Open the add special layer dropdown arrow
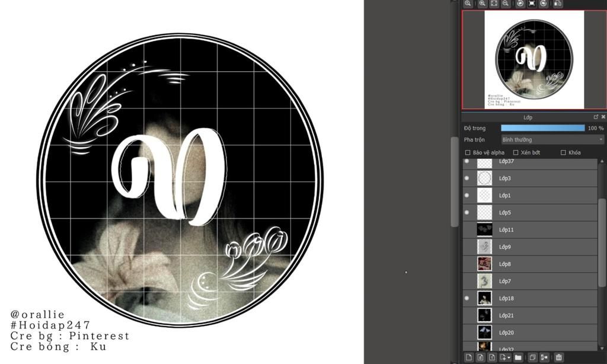The width and height of the screenshot is (607, 364). [509, 357]
